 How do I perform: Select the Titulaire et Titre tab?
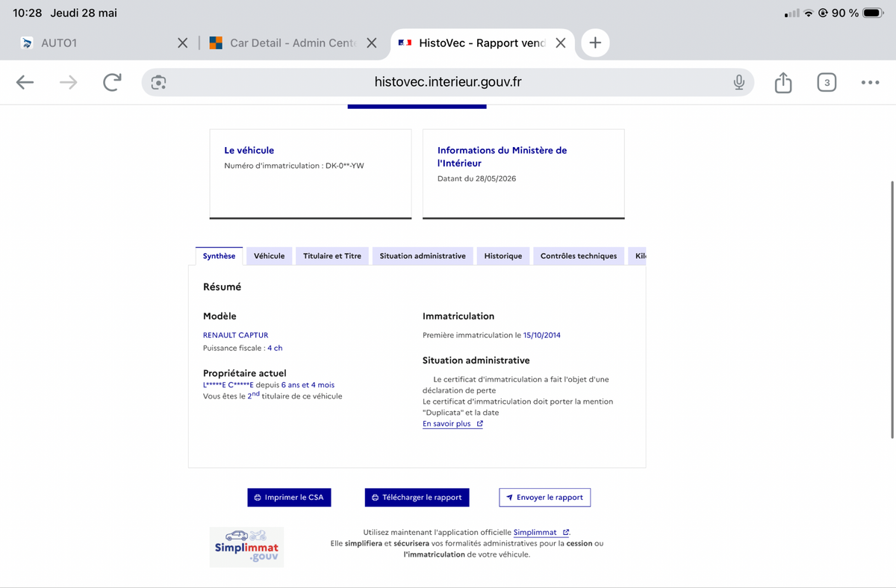pyautogui.click(x=332, y=256)
